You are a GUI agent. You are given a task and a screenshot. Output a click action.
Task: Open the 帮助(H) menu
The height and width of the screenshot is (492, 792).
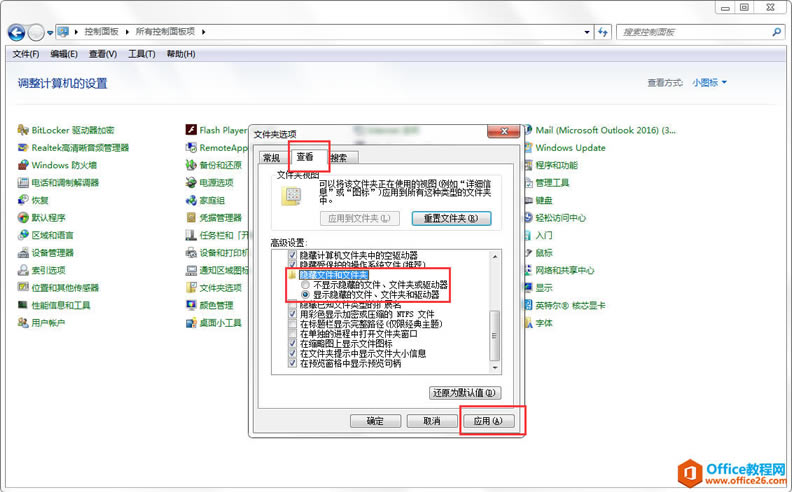tap(181, 54)
